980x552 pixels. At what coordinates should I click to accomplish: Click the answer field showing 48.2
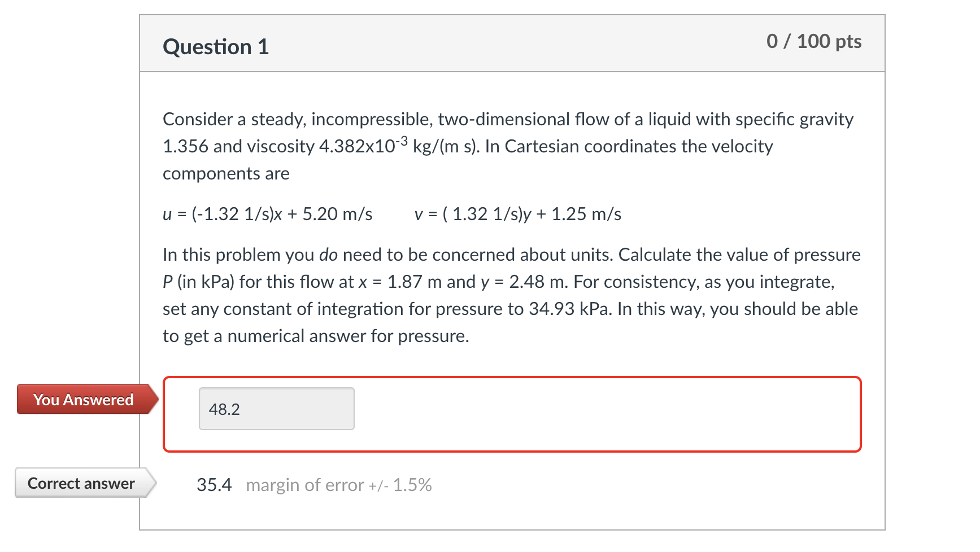coord(277,409)
